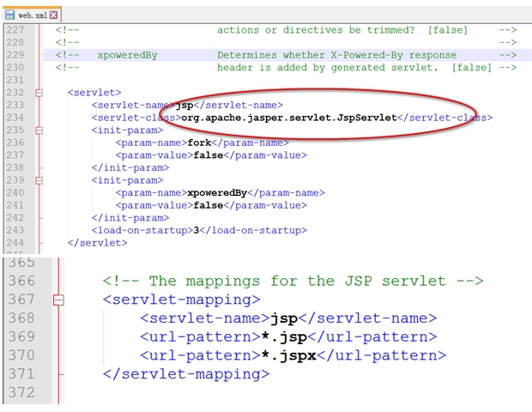Click comment 'Determines whether X-Powered-By response'
Image resolution: width=532 pixels, height=412 pixels.
pos(337,55)
